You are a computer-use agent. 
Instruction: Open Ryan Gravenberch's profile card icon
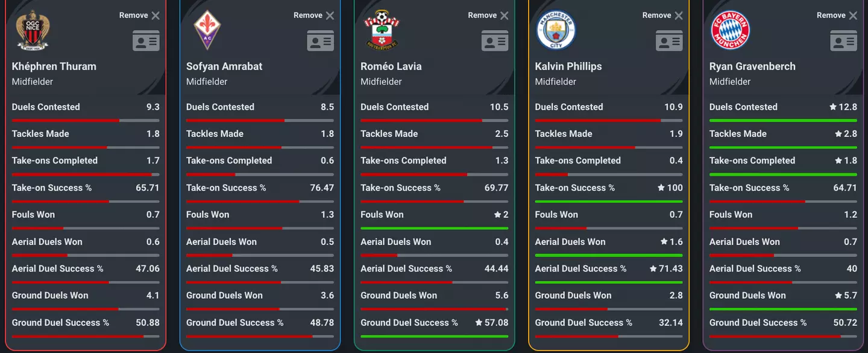point(843,41)
